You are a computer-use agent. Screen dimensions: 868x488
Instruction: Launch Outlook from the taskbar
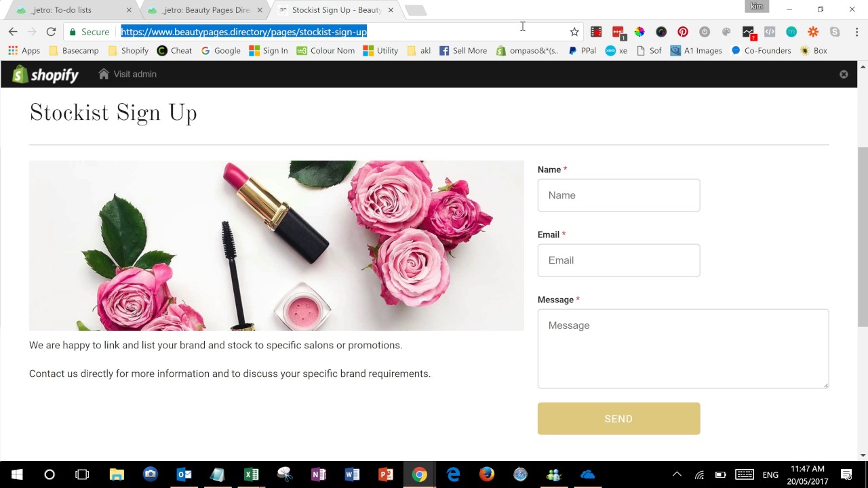click(184, 474)
